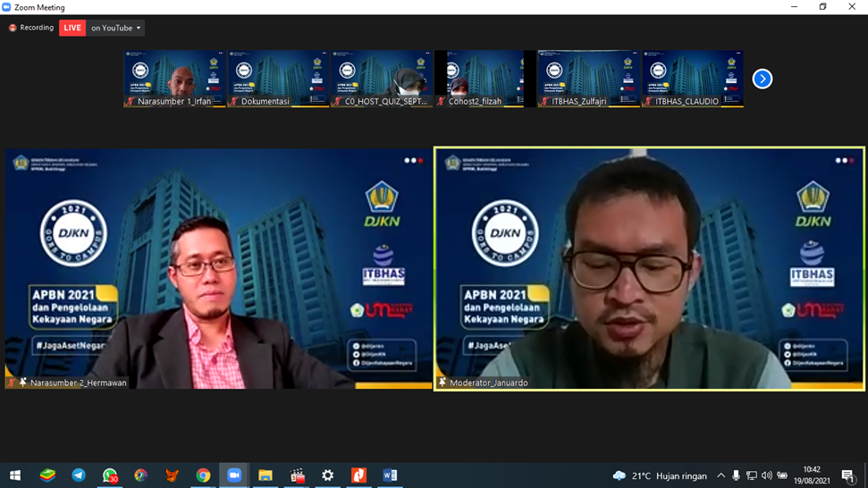The image size is (868, 488).
Task: Click the red LIVE indicator badge
Action: 72,29
